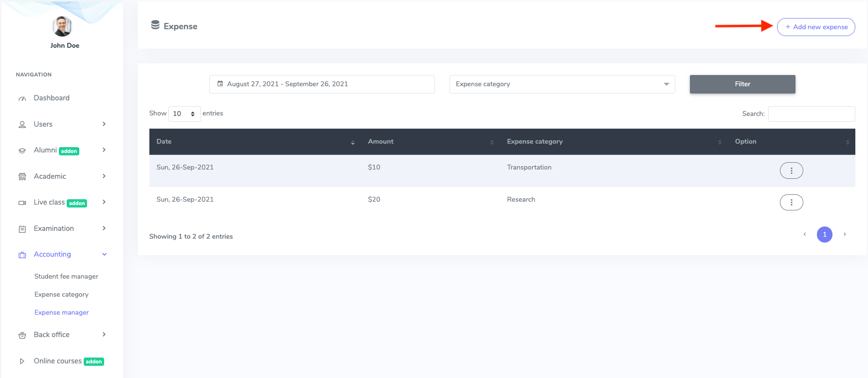Click Add new expense button

point(815,27)
